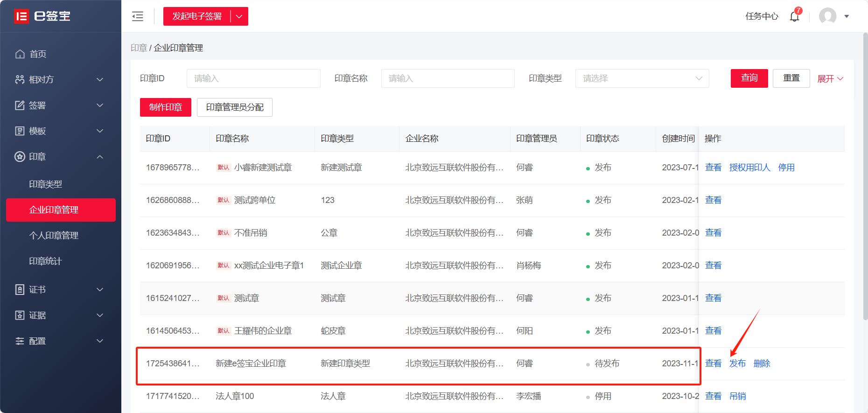The image size is (868, 413).
Task: Click the 印章 seal star icon
Action: click(x=20, y=157)
